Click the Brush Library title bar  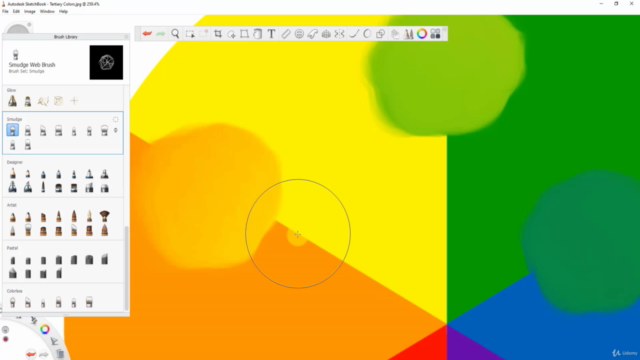[x=65, y=37]
